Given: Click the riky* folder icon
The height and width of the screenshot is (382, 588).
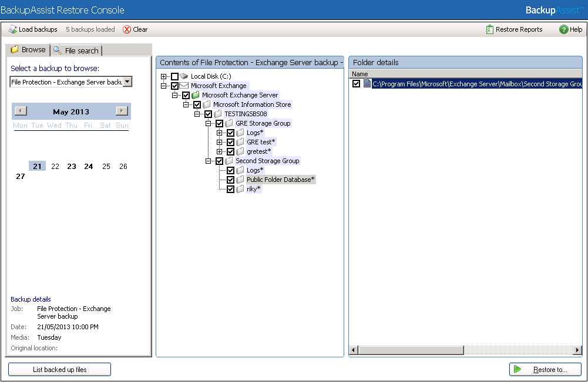Looking at the screenshot, I should point(240,189).
